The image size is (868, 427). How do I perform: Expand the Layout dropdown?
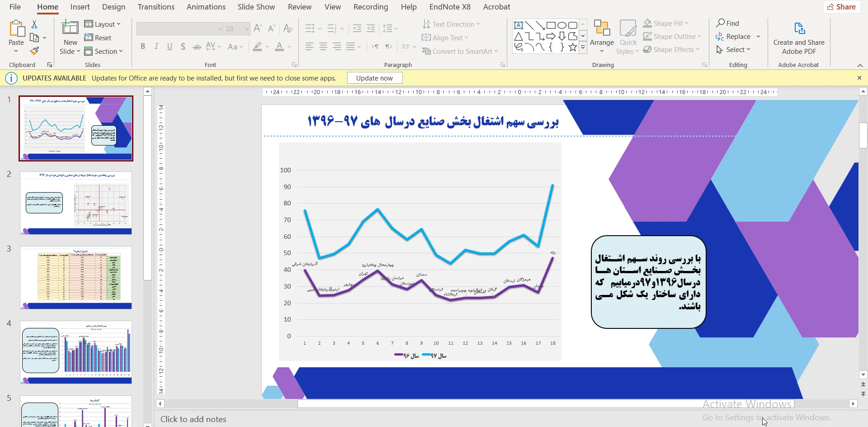(103, 24)
